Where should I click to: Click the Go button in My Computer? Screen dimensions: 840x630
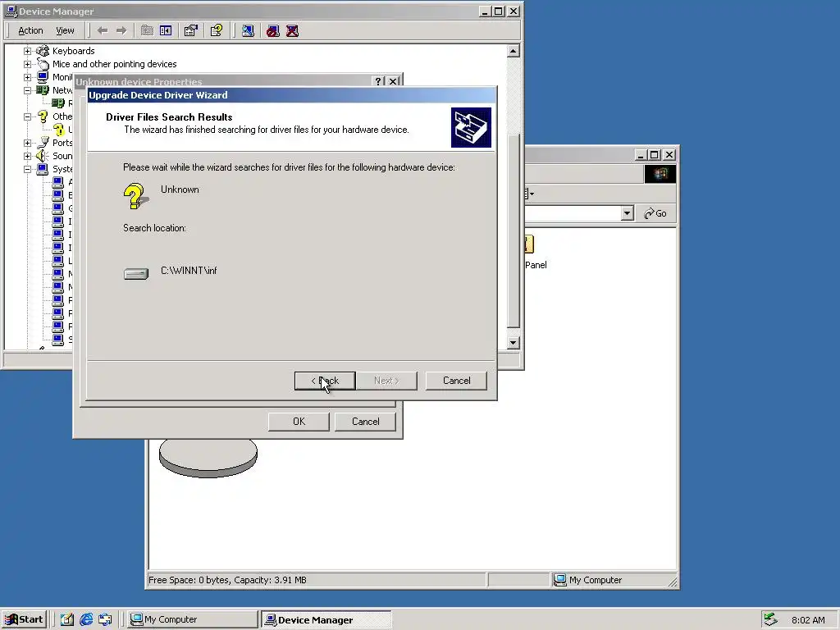(x=655, y=213)
